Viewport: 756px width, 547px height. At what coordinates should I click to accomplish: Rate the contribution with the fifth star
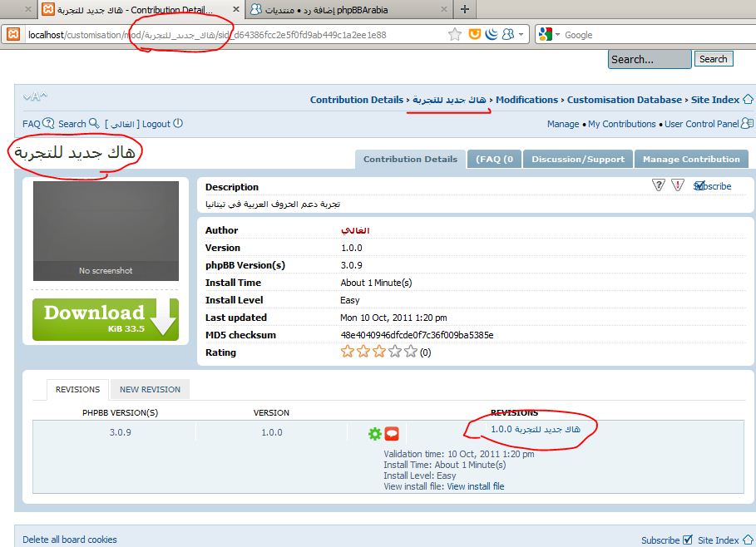tap(411, 352)
